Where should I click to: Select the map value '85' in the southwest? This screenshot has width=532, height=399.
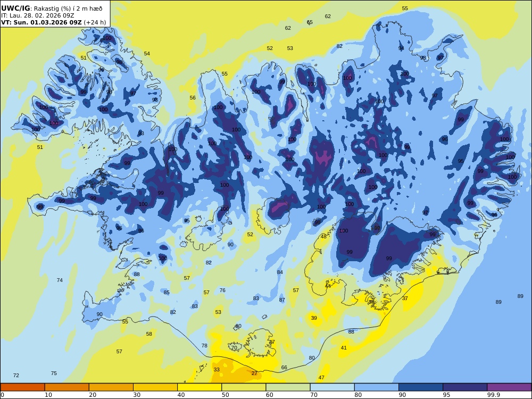(x=166, y=293)
